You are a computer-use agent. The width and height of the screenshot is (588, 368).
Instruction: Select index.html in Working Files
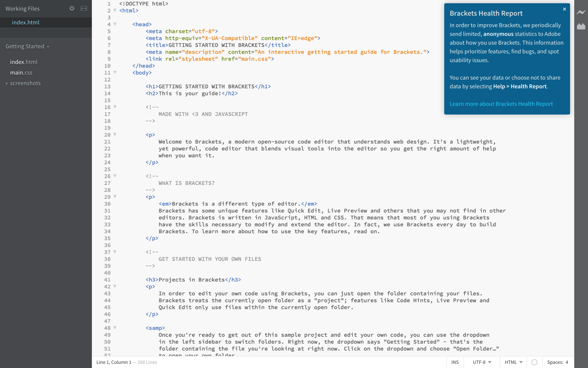pyautogui.click(x=26, y=22)
